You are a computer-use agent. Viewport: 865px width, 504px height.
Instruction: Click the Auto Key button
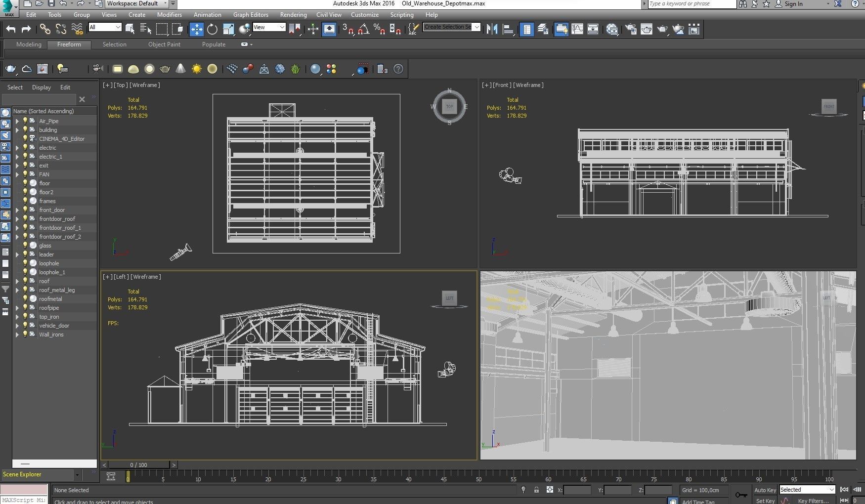765,490
